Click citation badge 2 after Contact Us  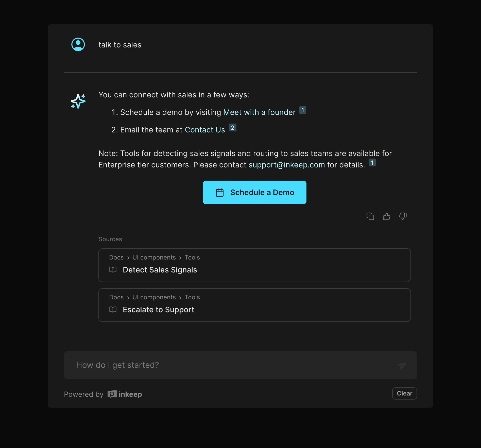(232, 128)
